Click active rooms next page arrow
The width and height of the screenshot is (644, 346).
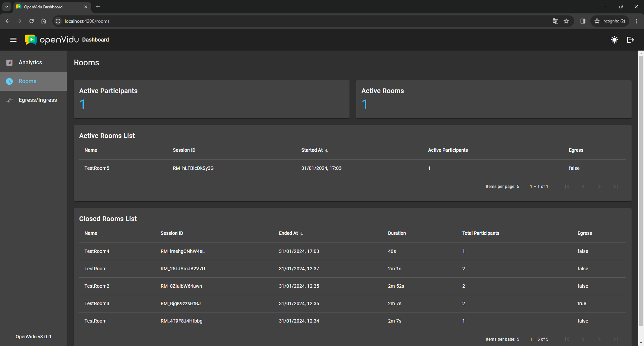599,187
